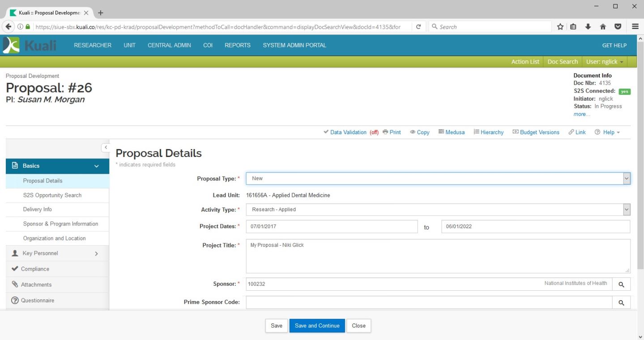This screenshot has height=340, width=644.
Task: Open Budget Versions from the toolbar
Action: pyautogui.click(x=536, y=132)
